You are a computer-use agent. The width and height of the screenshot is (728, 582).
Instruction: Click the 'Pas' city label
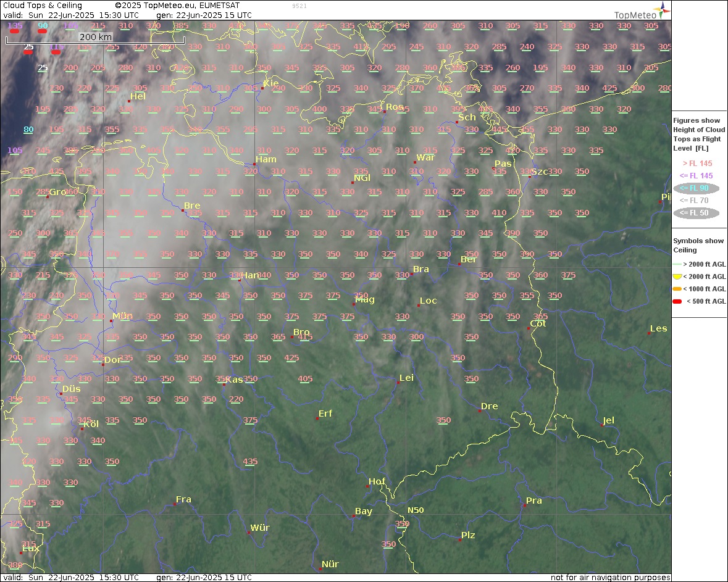point(503,164)
